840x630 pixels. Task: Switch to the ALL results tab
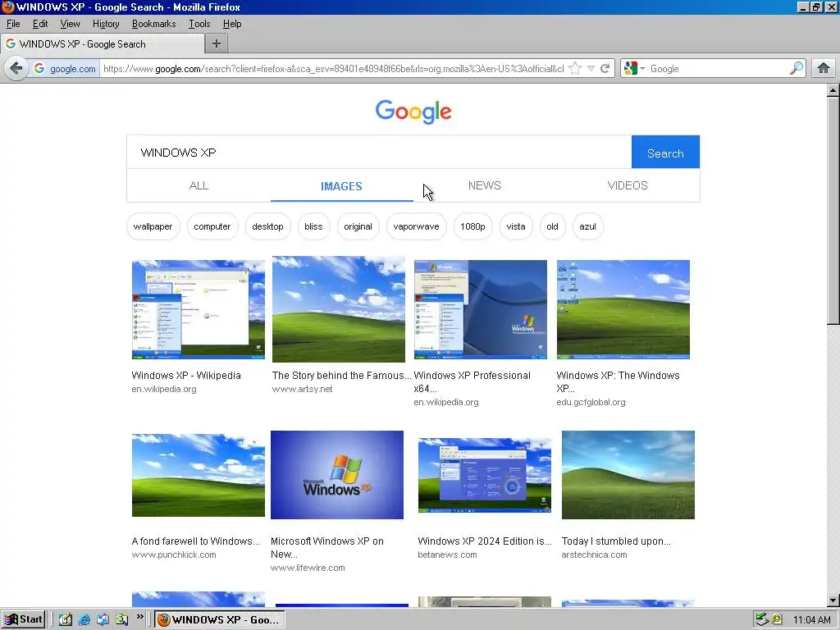click(x=199, y=185)
